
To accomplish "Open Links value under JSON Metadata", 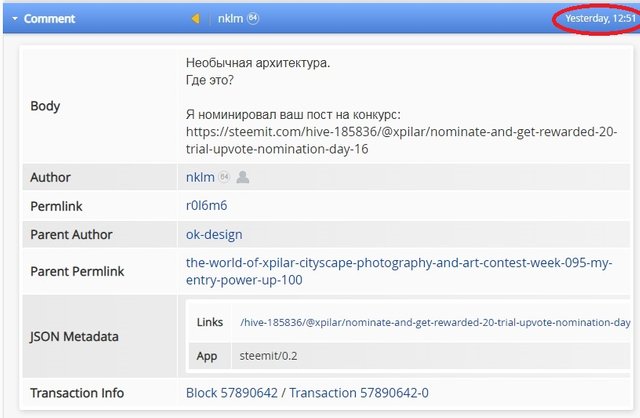I will click(435, 322).
